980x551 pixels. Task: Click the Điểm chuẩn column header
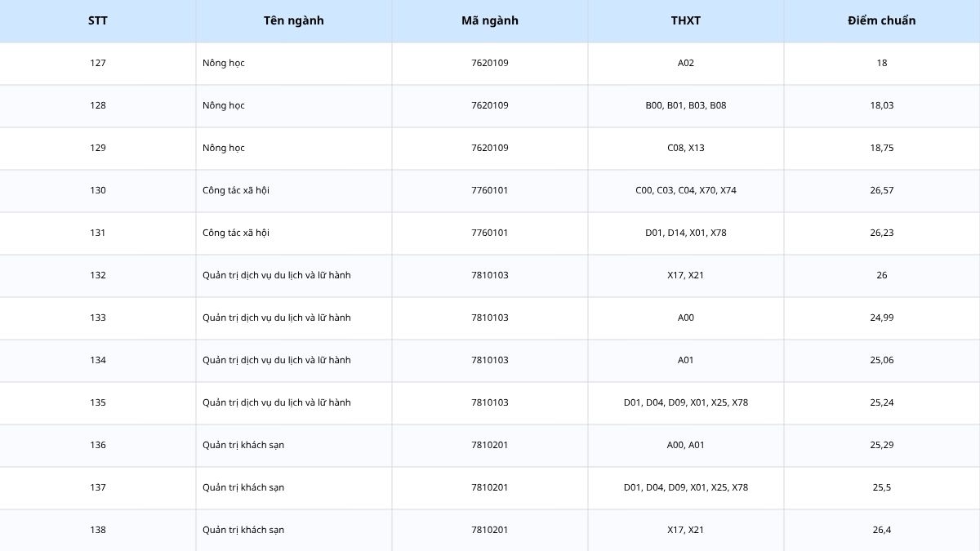(x=882, y=21)
